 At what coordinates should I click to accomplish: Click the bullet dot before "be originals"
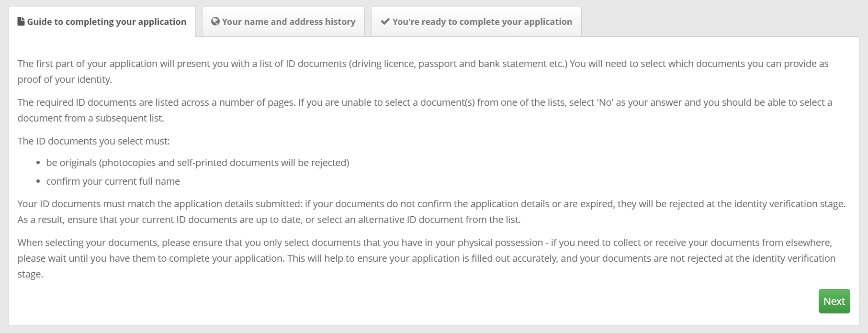tap(38, 163)
